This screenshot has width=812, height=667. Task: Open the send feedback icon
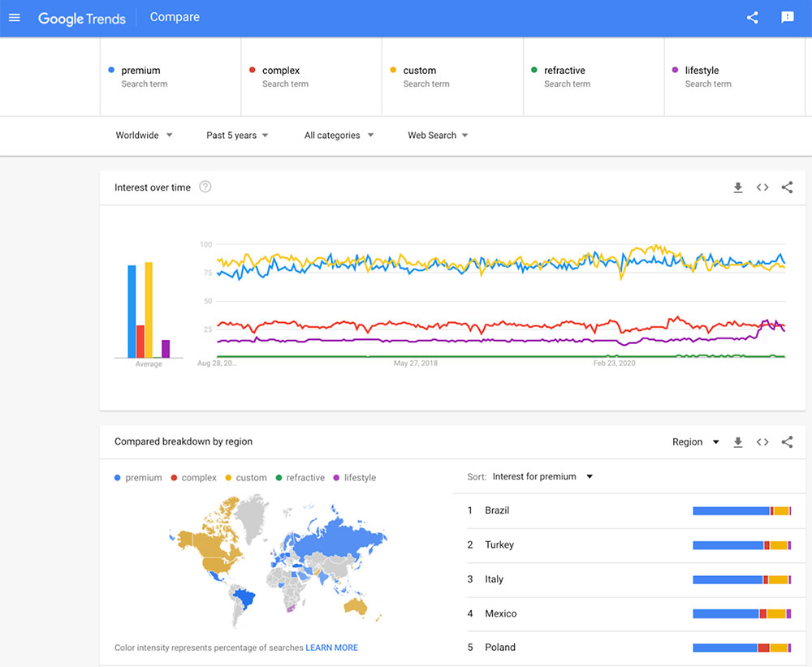(x=787, y=18)
